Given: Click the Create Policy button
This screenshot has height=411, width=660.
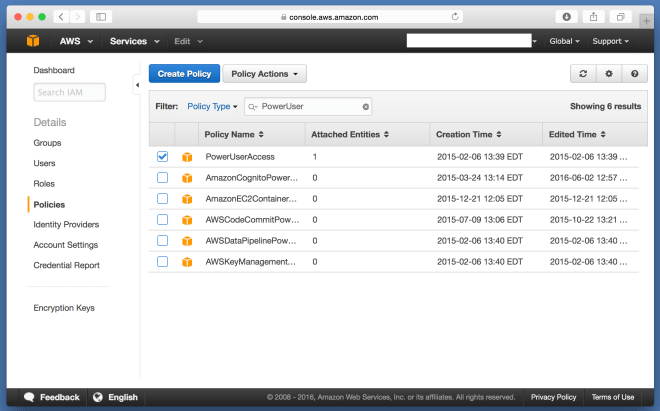Looking at the screenshot, I should [x=184, y=74].
